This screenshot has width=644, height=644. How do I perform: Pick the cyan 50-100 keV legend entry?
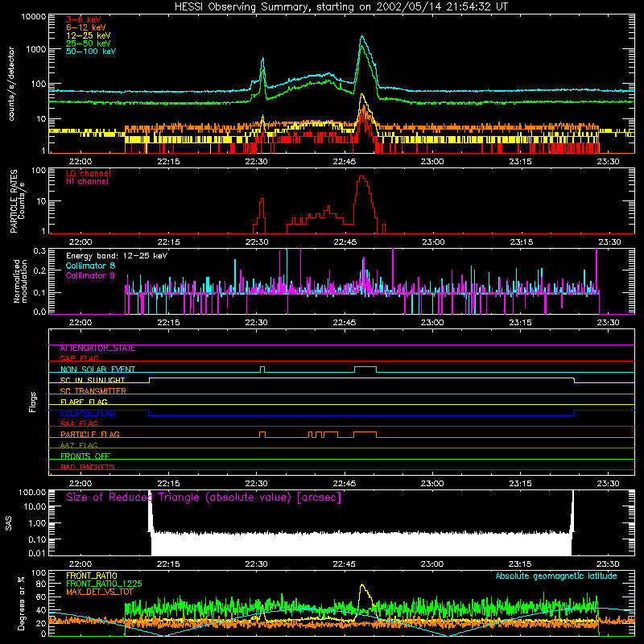pyautogui.click(x=91, y=52)
